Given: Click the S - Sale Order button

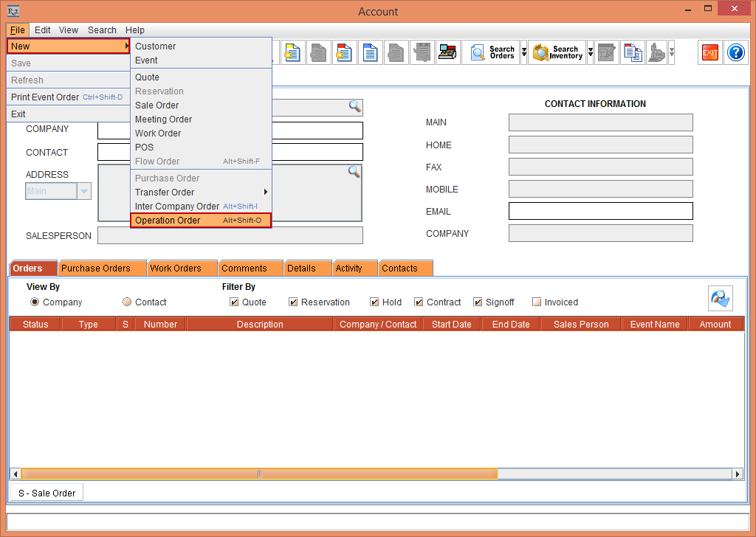Looking at the screenshot, I should point(47,493).
